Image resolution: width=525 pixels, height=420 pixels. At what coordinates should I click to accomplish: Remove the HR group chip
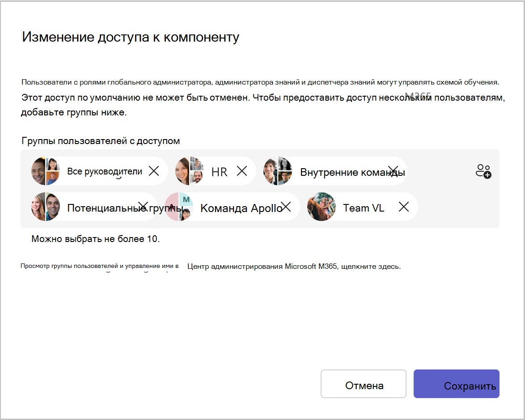[x=242, y=171]
